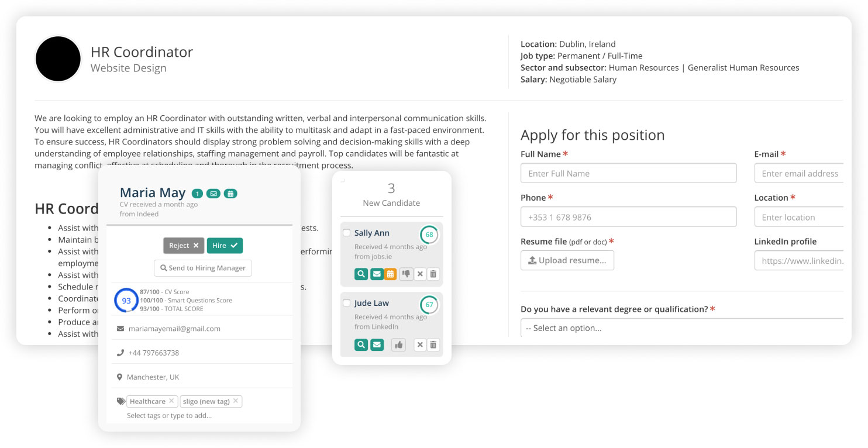
Task: Open the relevant degree Select an option dropdown
Action: pyautogui.click(x=682, y=328)
